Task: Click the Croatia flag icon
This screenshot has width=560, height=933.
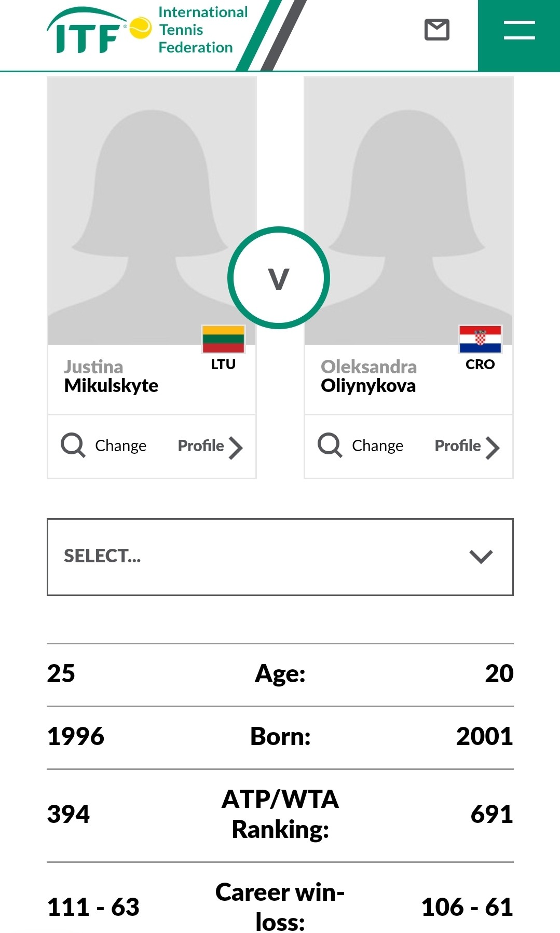Action: [x=480, y=339]
